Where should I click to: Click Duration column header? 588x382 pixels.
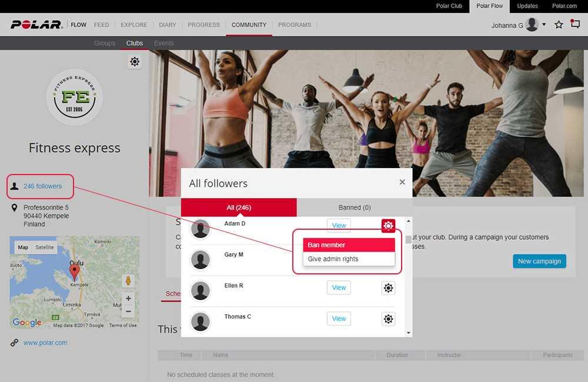397,355
